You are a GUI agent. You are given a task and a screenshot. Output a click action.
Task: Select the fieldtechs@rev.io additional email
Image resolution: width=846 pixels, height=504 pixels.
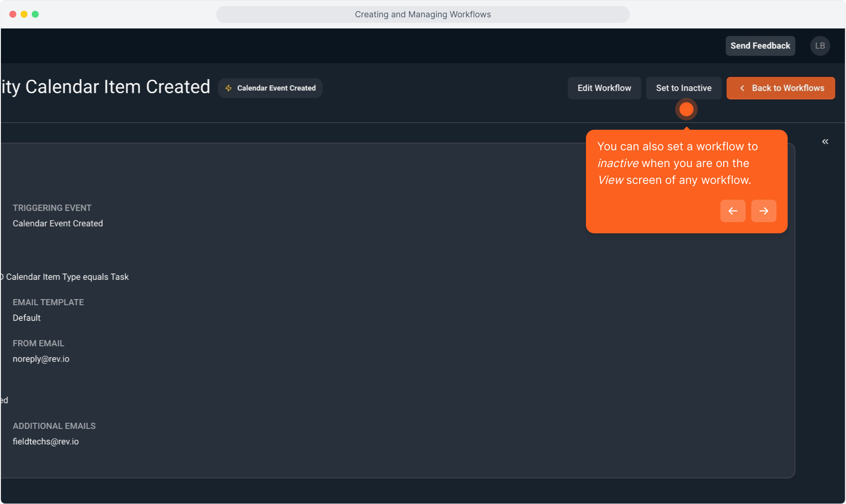point(46,441)
